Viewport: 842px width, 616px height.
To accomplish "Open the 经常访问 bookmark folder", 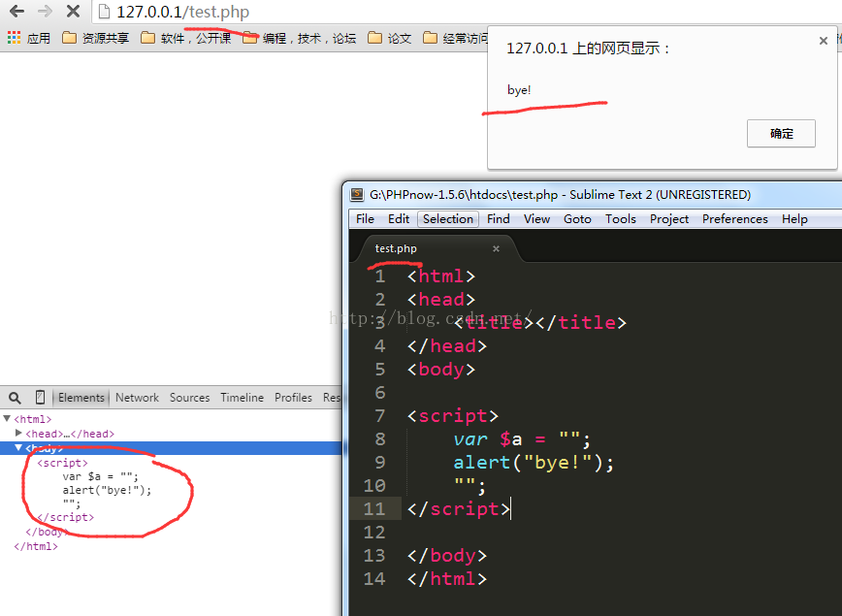I will coord(455,38).
